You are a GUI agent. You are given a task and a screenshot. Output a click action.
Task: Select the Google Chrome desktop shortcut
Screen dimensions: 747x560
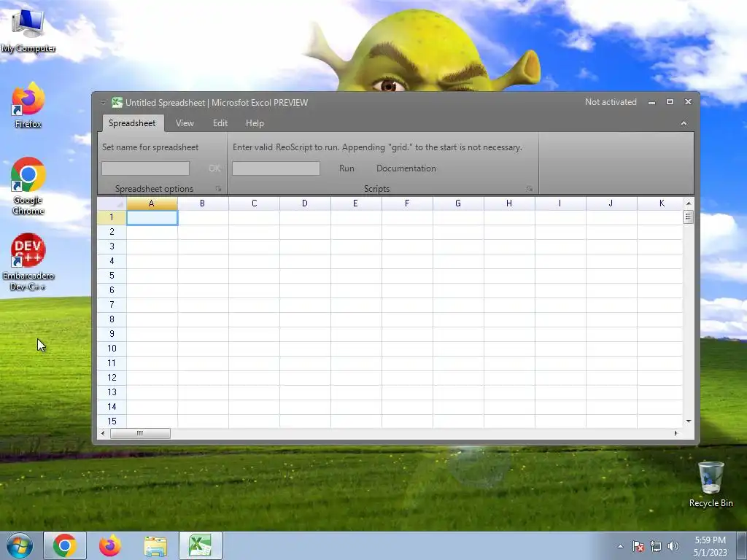coord(28,186)
